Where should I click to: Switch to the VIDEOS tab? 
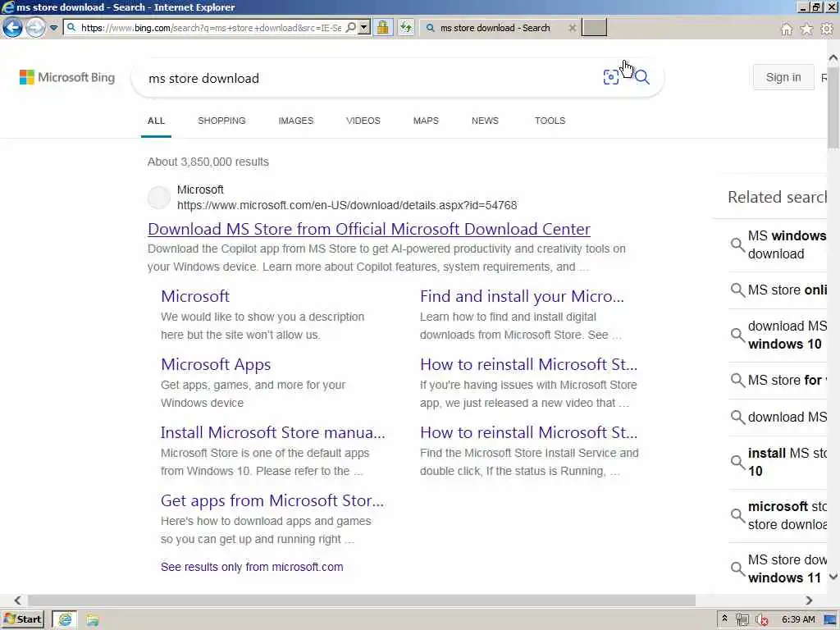363,121
